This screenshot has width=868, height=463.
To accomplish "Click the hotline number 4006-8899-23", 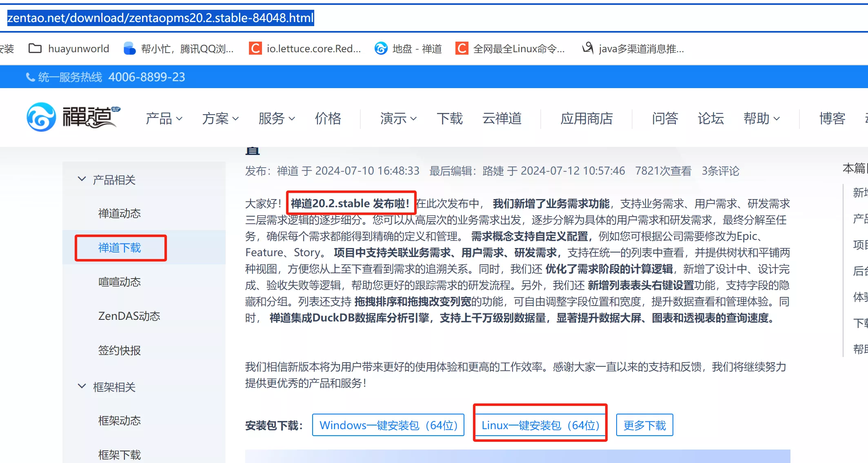I will click(x=147, y=77).
